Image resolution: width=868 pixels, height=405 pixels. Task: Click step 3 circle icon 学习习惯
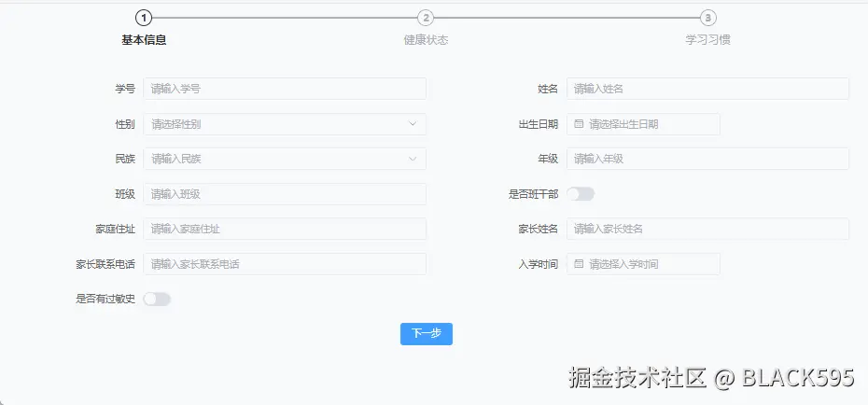(708, 19)
